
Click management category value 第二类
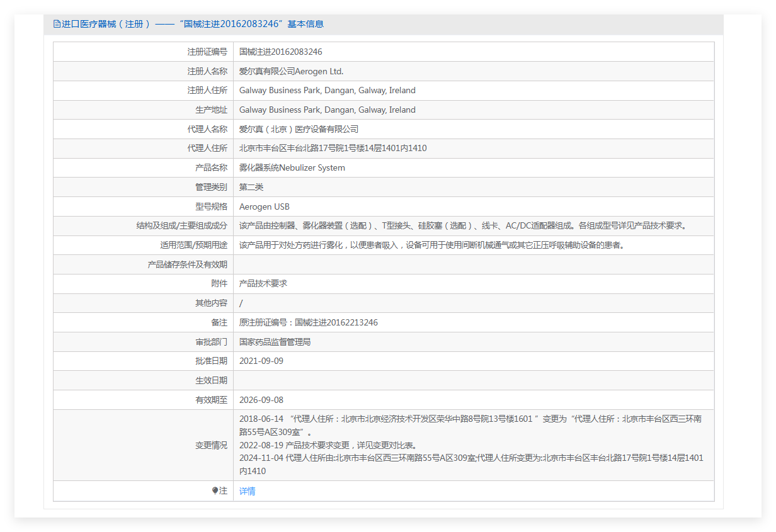(x=251, y=187)
